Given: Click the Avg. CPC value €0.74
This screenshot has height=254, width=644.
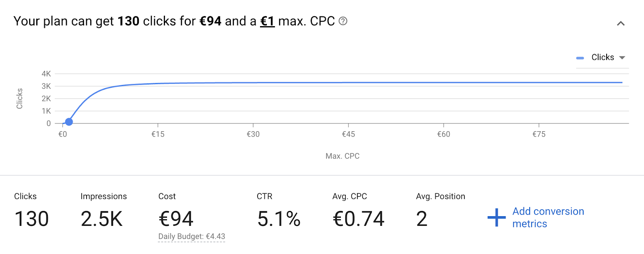Looking at the screenshot, I should (358, 219).
